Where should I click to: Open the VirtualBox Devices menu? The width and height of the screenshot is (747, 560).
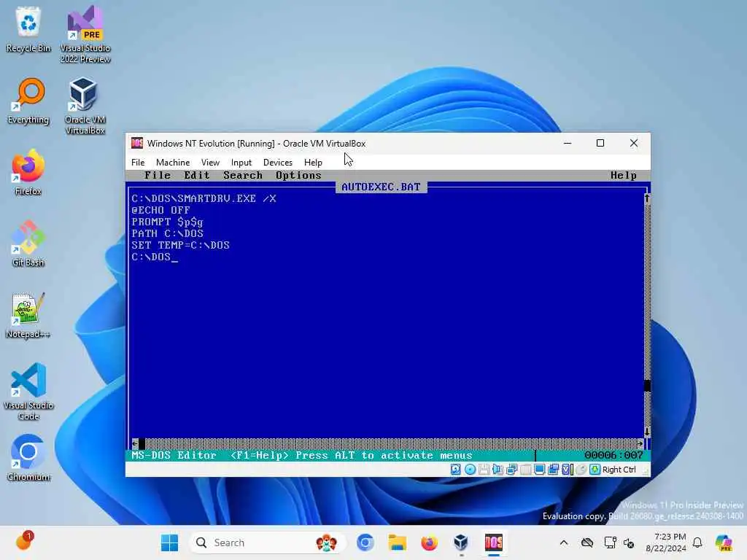tap(278, 163)
